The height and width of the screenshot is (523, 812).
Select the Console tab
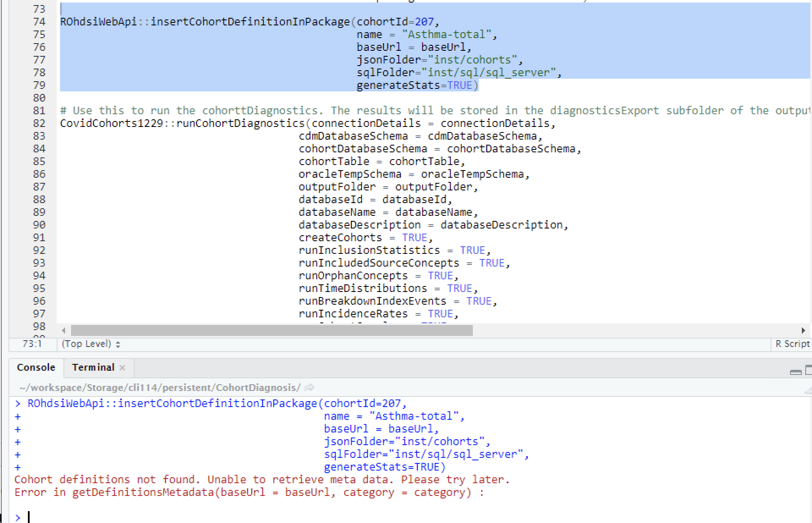tap(36, 367)
